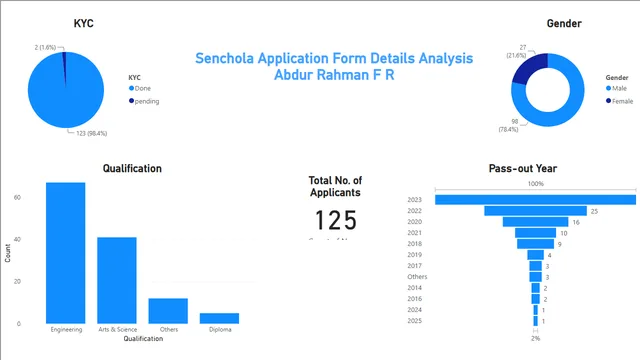Select the Female legend entry in Gender
This screenshot has height=360, width=640.
click(x=620, y=101)
